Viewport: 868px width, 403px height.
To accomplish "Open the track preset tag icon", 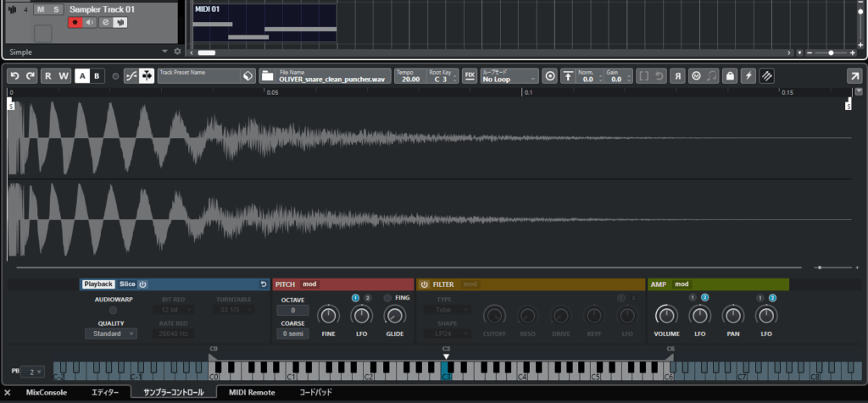I will (248, 75).
